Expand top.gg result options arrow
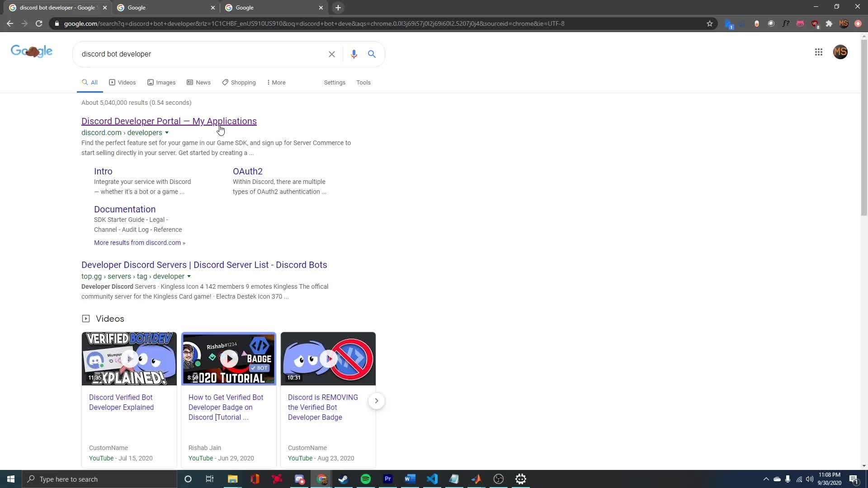The height and width of the screenshot is (488, 868). coord(189,277)
